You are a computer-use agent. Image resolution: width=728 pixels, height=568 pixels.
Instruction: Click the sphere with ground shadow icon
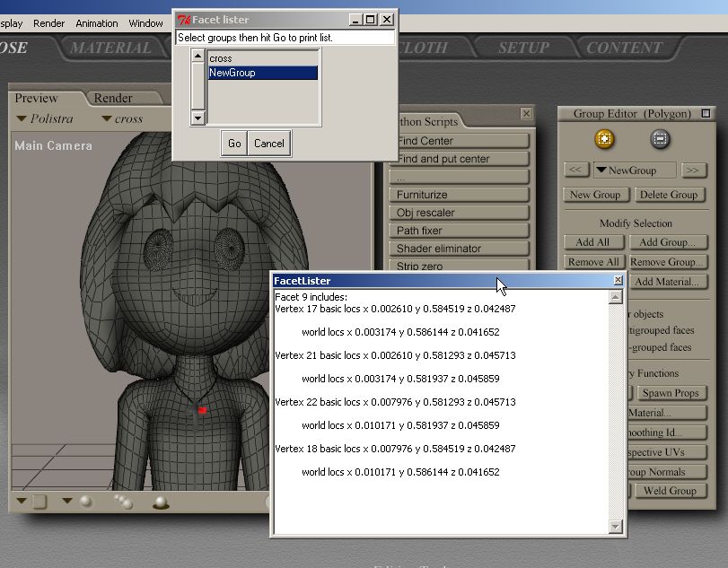pyautogui.click(x=160, y=502)
